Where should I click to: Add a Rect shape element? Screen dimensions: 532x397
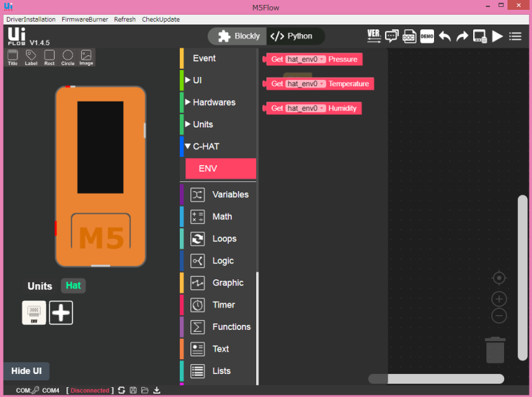[x=49, y=57]
